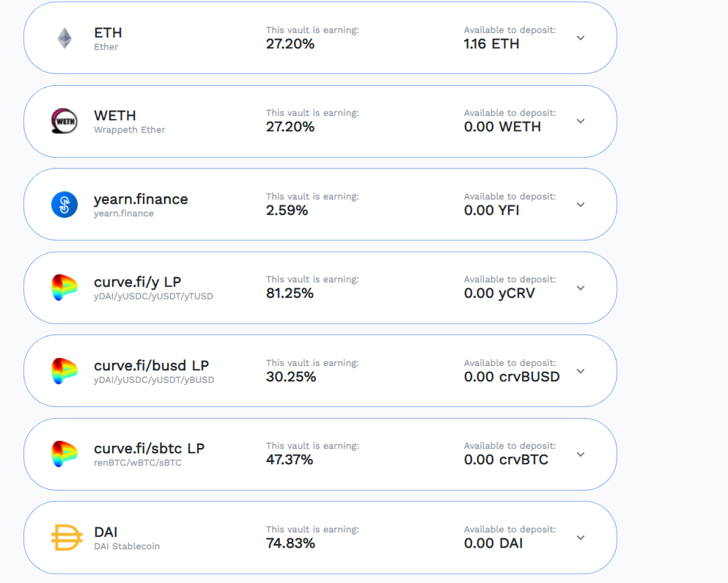This screenshot has height=583, width=728.
Task: Click the 0.00 crvBTC available balance
Action: tap(506, 460)
